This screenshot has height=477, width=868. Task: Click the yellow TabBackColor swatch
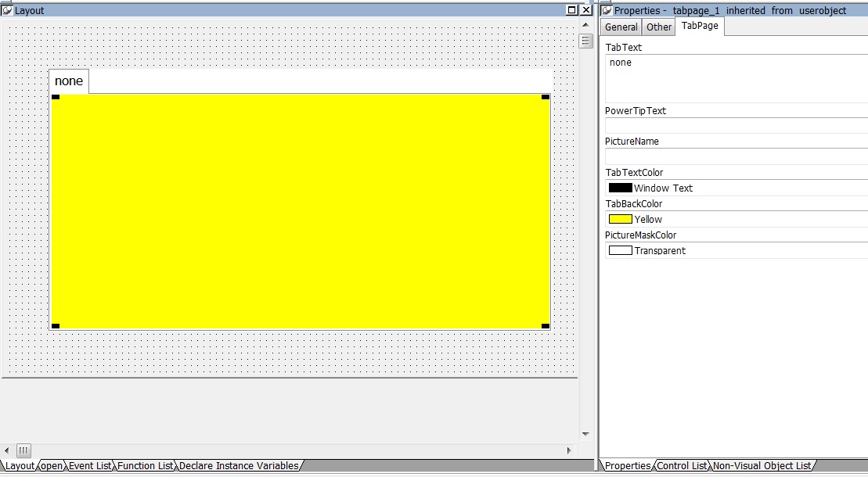[621, 219]
